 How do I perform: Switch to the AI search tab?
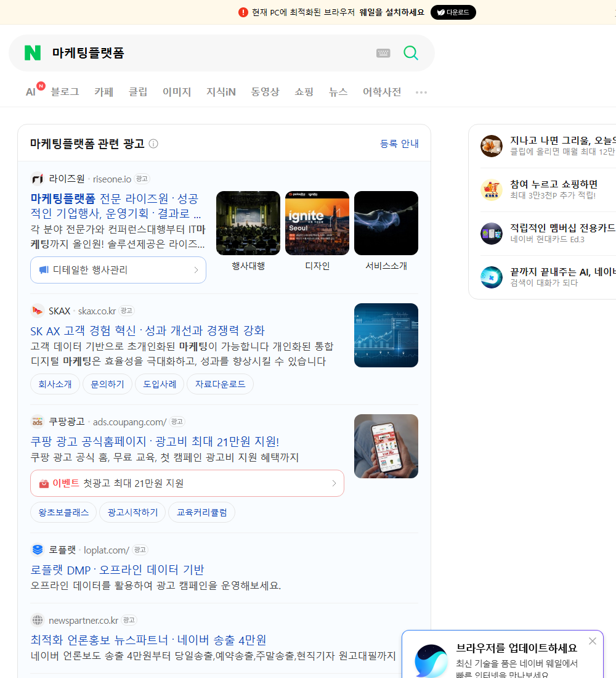31,92
